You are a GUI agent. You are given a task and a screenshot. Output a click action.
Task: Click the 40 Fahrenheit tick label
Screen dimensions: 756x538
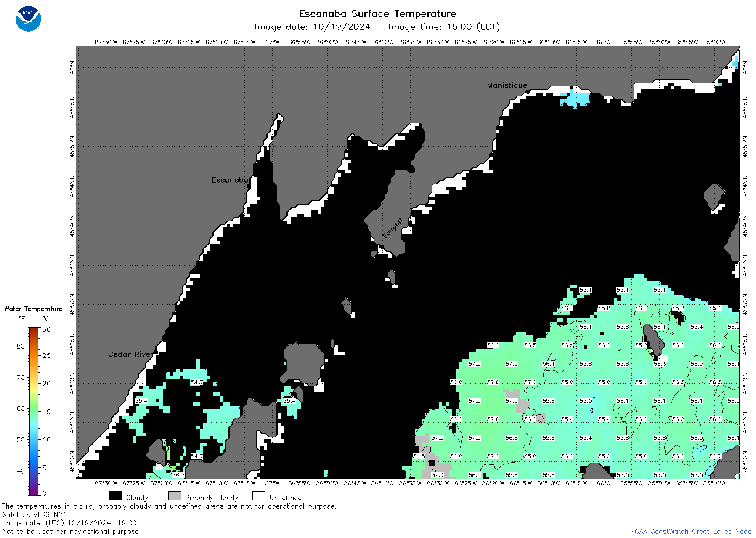click(21, 471)
